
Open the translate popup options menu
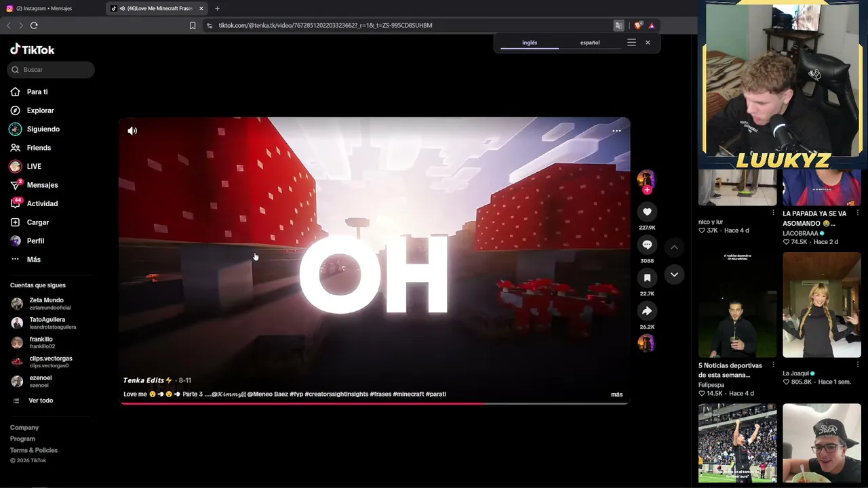click(x=631, y=43)
